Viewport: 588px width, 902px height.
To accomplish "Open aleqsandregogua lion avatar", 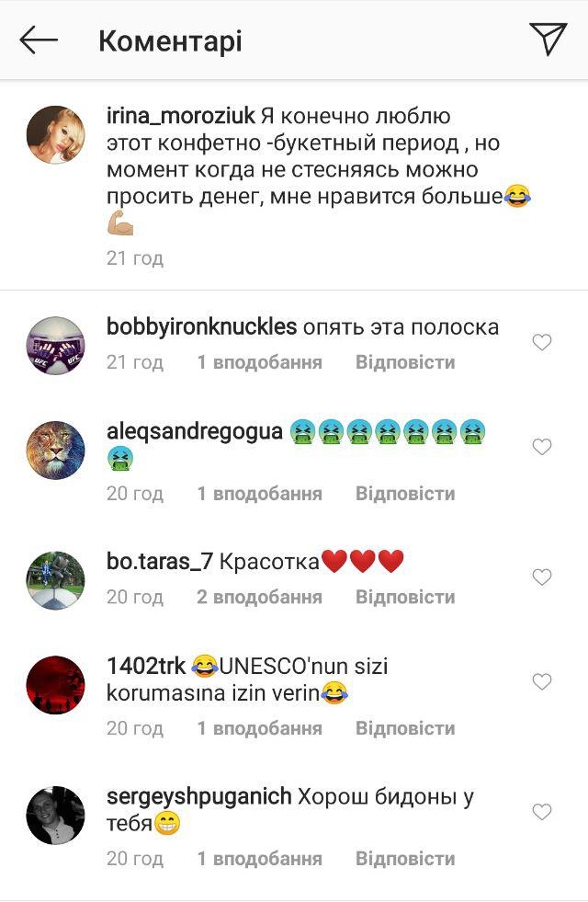I will point(56,450).
